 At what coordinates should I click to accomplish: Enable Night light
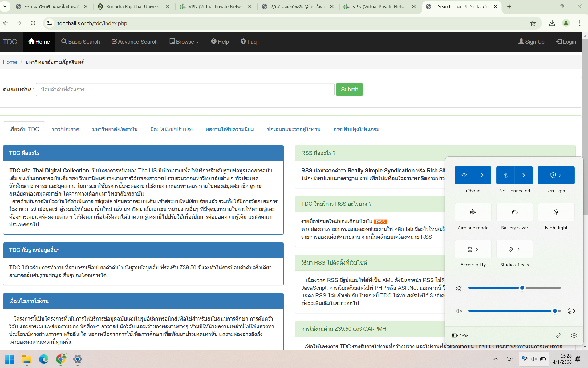pos(556,212)
